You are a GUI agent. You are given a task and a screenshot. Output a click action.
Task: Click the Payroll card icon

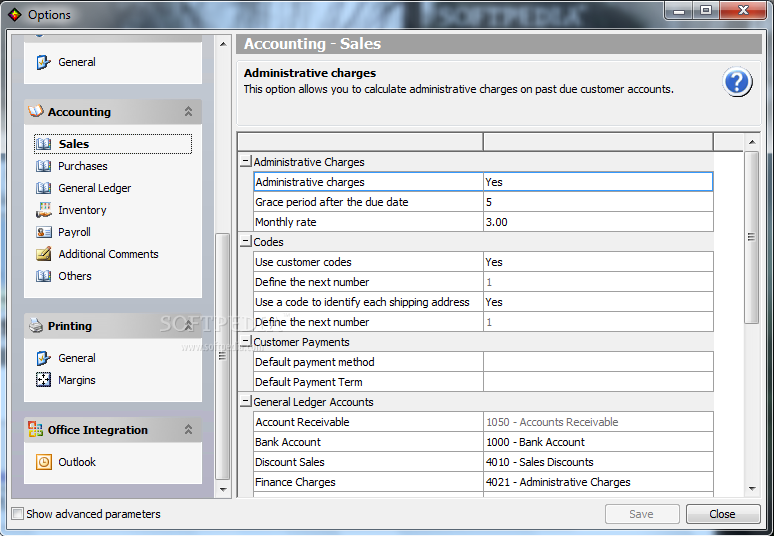43,232
